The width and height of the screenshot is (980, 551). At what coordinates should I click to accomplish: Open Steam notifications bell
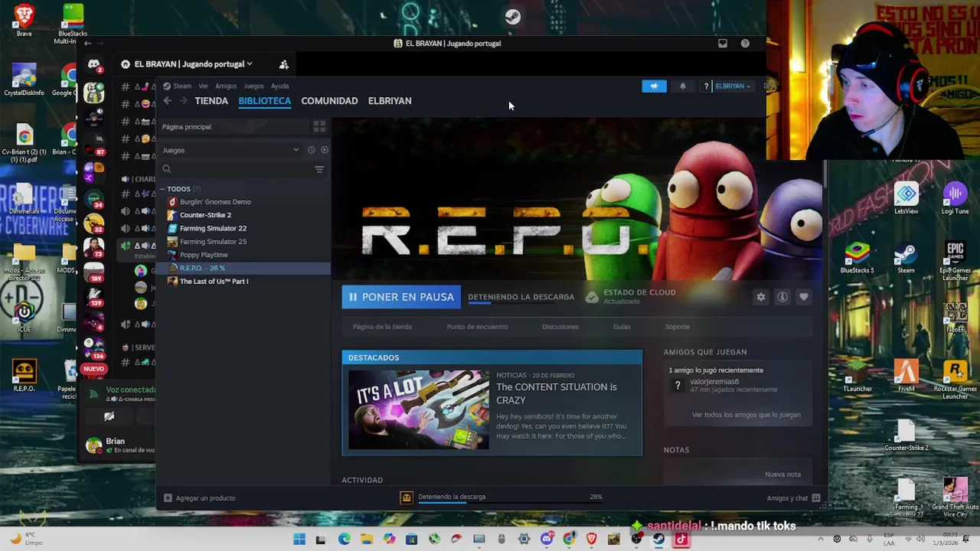coord(682,86)
